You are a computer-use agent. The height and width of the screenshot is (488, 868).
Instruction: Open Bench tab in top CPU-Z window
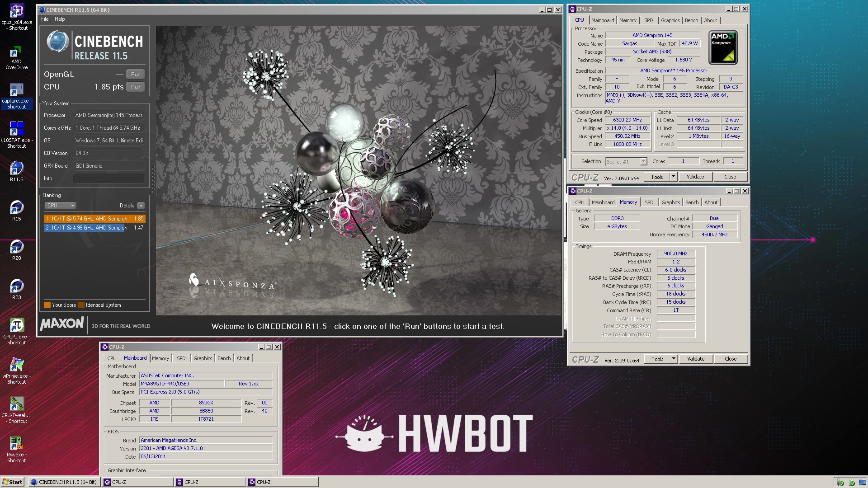pyautogui.click(x=691, y=20)
